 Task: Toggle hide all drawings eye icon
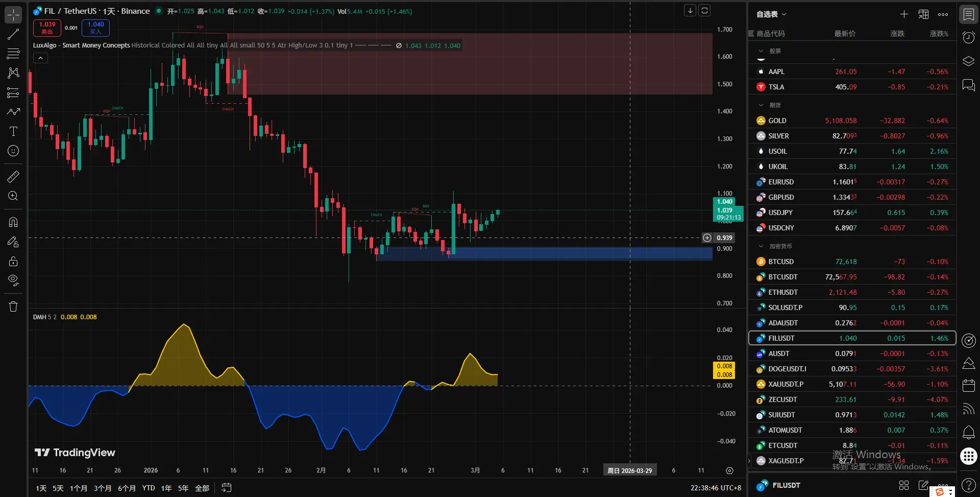coord(13,280)
